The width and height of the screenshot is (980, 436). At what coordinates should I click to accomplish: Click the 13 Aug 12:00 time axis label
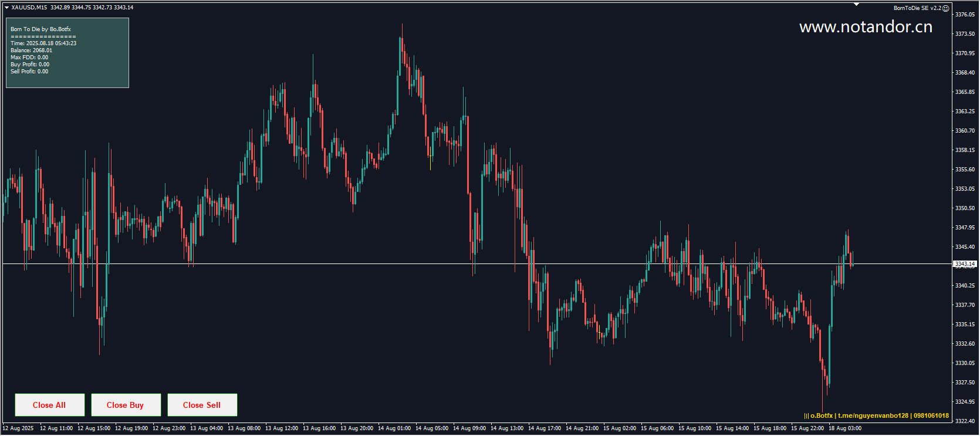coord(282,428)
